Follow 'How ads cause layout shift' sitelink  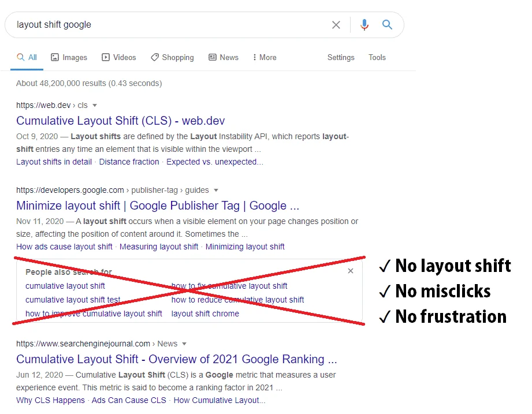pos(64,247)
